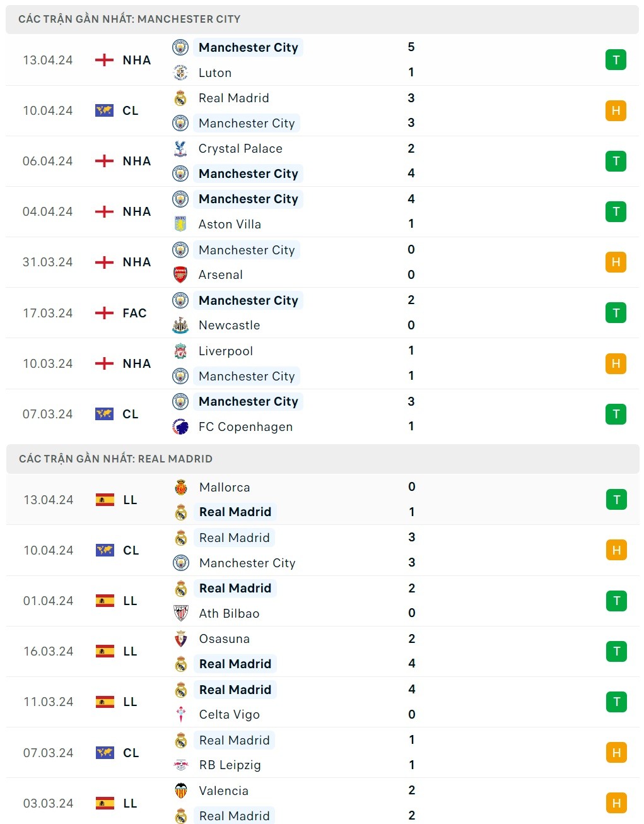This screenshot has height=824, width=644.
Task: Click the Athletic Bilbao crest icon
Action: pos(181,613)
